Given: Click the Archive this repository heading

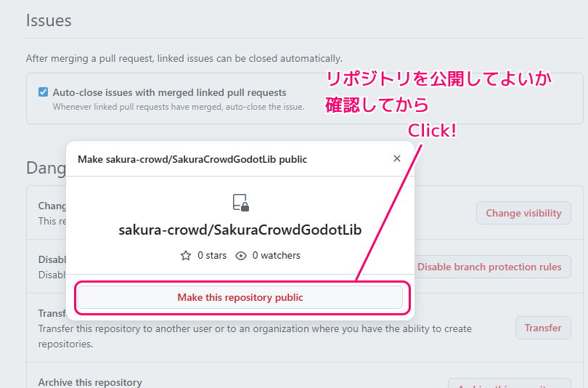Looking at the screenshot, I should tap(90, 382).
